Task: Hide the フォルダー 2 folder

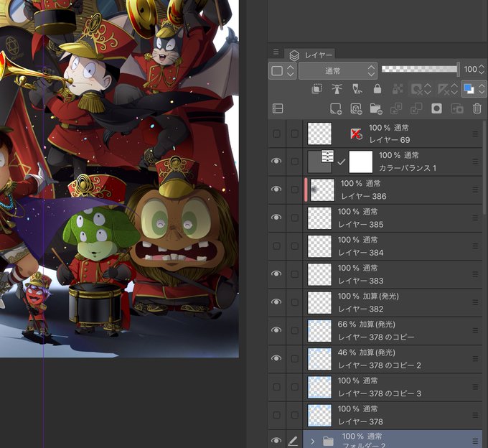Action: click(x=276, y=440)
